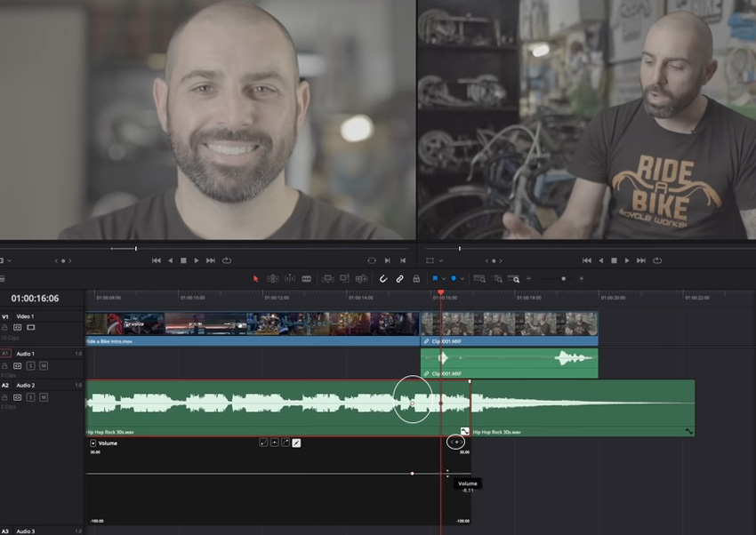Solo the Audio 1 track

pyautogui.click(x=30, y=365)
